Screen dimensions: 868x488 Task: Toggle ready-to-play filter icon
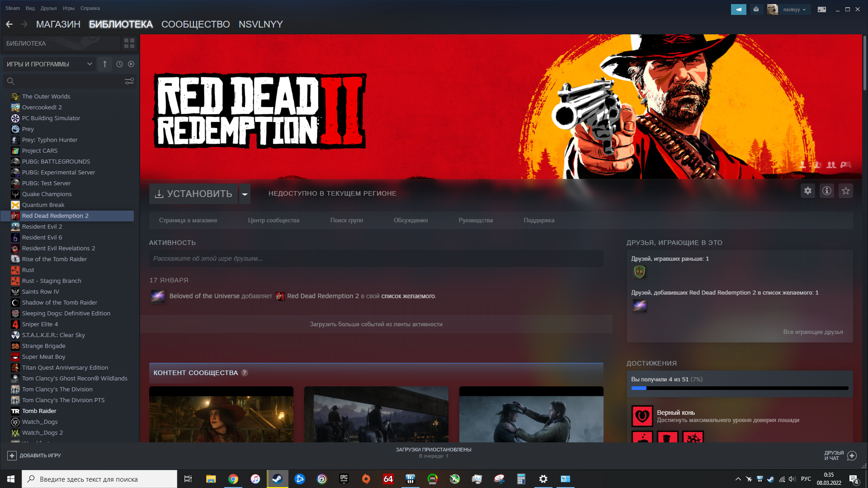pyautogui.click(x=131, y=64)
